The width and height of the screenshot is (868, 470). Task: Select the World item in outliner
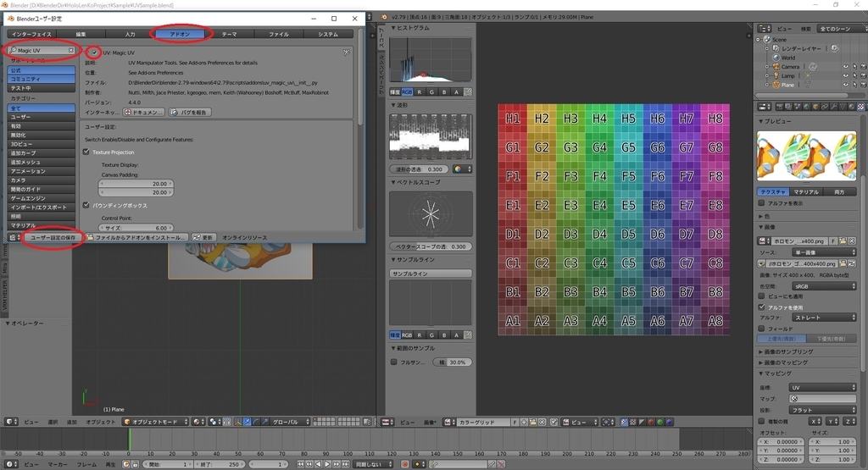pos(787,58)
